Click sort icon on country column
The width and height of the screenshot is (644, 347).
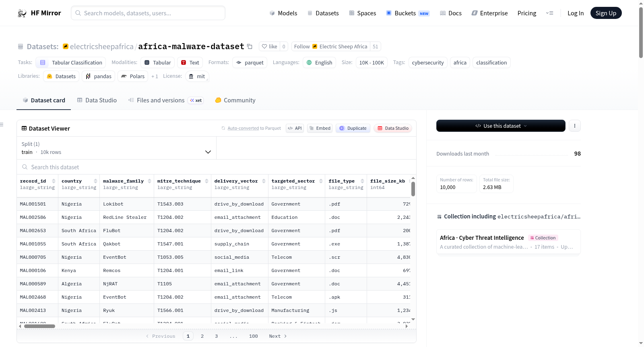pyautogui.click(x=95, y=181)
